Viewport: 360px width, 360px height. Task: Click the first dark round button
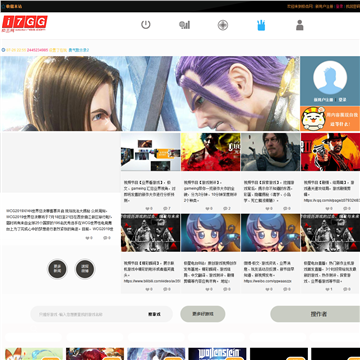[57, 269]
